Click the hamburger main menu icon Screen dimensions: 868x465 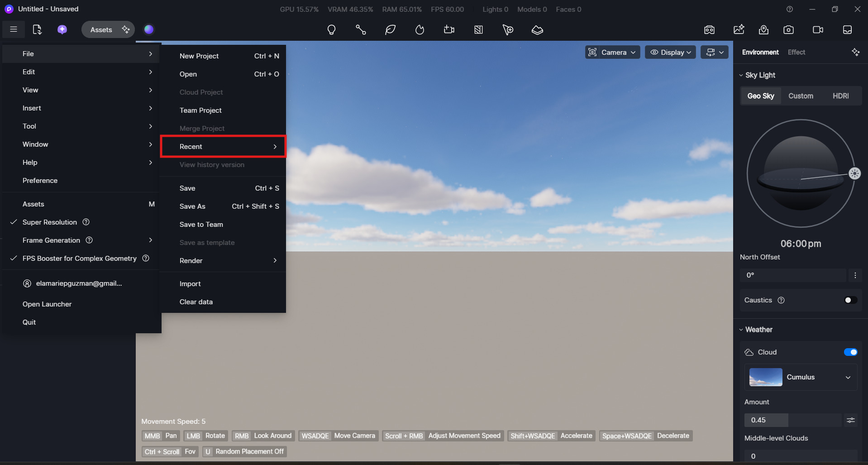(14, 29)
